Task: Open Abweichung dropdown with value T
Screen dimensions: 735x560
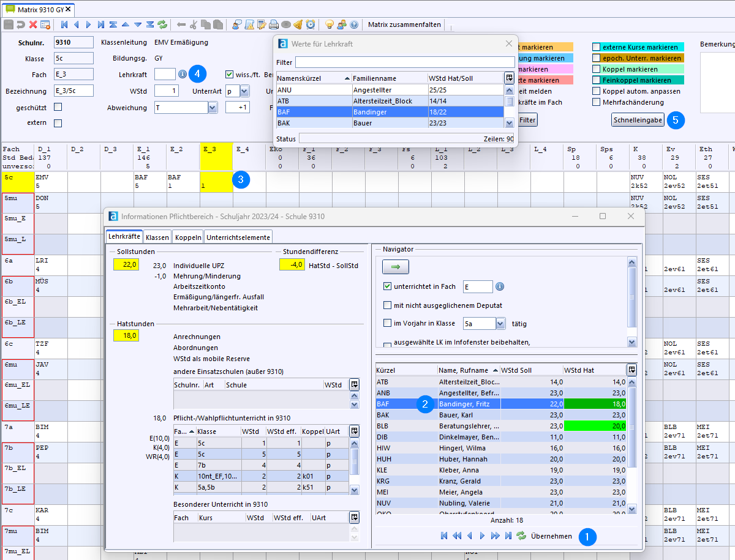Action: [x=213, y=108]
